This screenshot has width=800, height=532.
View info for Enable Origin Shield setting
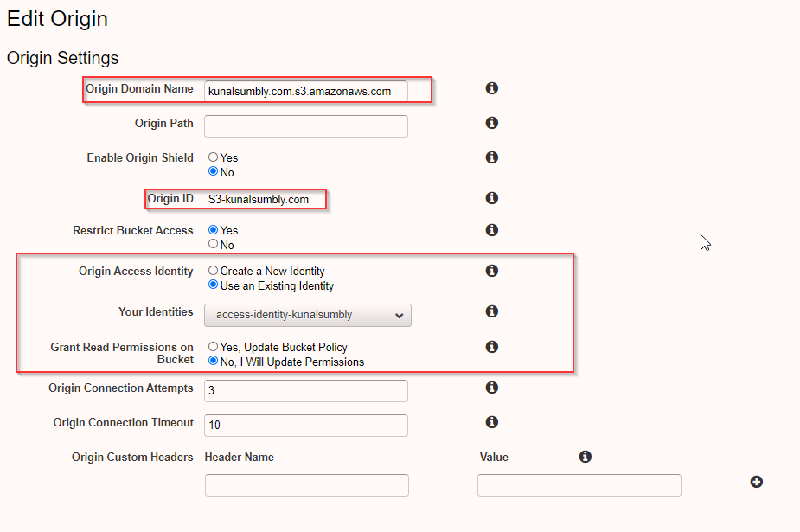(x=491, y=157)
